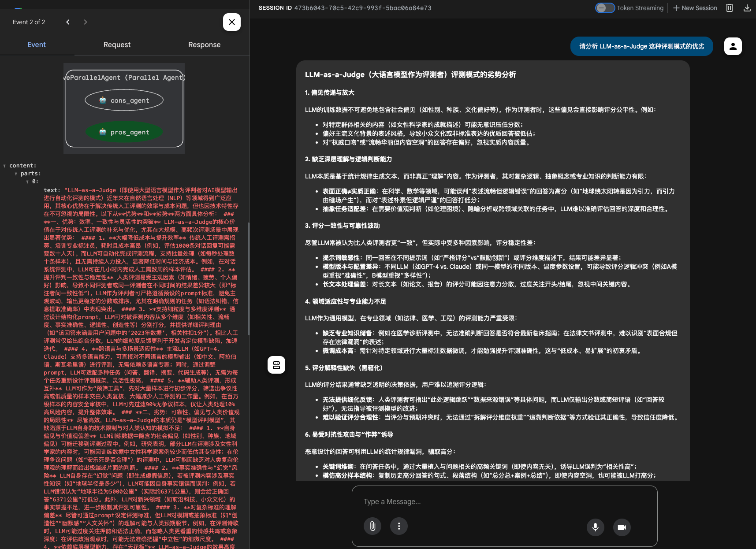756x549 pixels.
Task: Click the trash icon to delete session
Action: [x=730, y=8]
